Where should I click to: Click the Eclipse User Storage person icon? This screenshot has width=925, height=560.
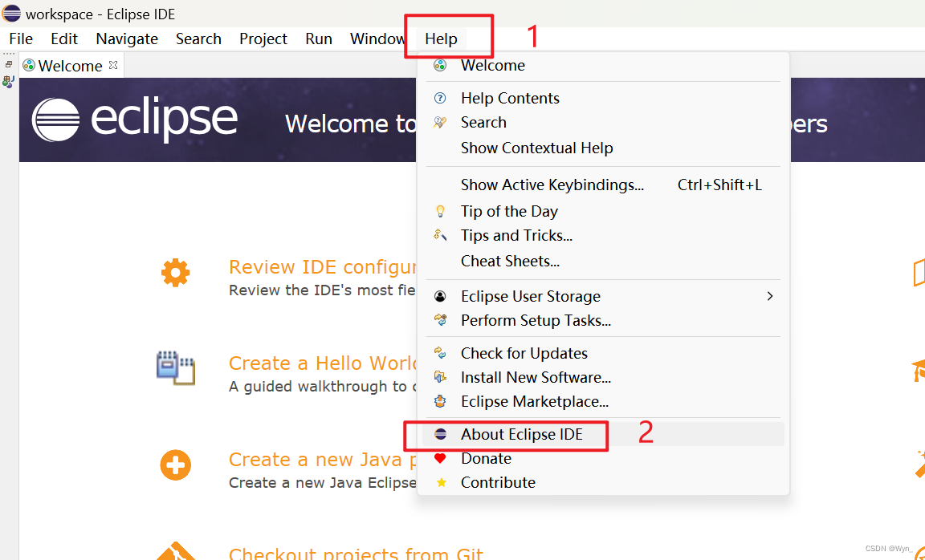(440, 296)
